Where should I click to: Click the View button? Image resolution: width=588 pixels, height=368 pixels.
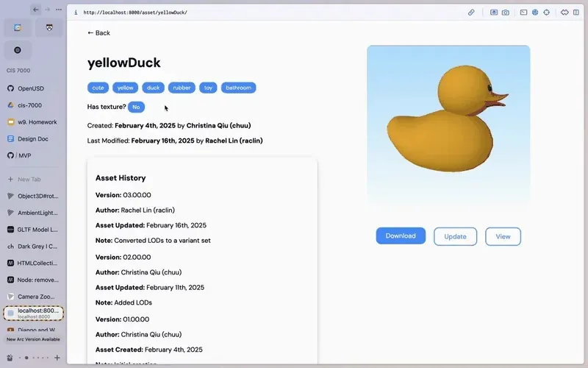click(x=503, y=236)
